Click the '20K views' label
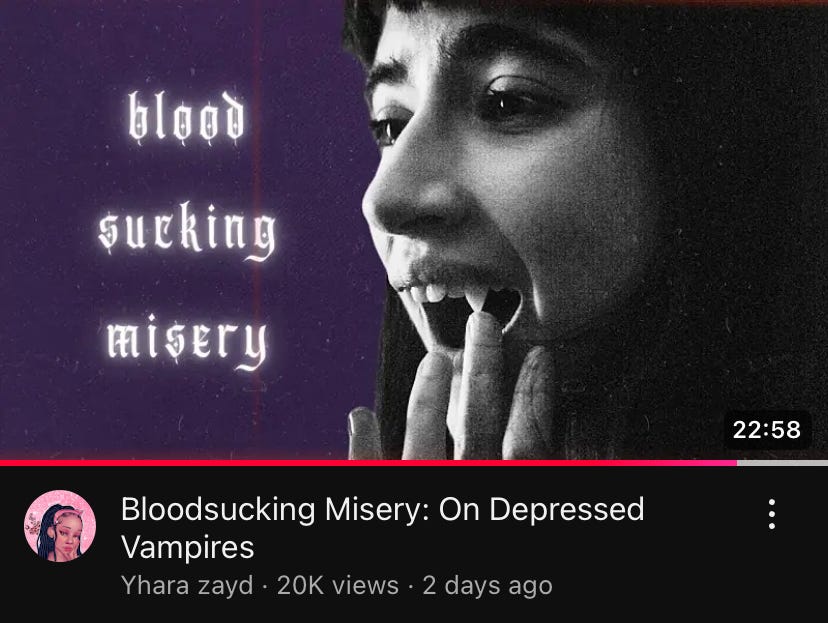The height and width of the screenshot is (623, 828). pyautogui.click(x=337, y=585)
